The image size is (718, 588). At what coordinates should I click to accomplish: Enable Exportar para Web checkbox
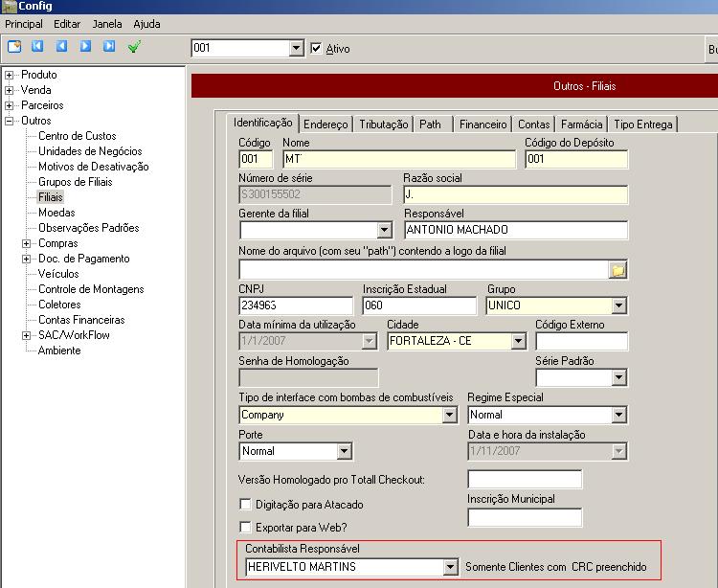245,527
